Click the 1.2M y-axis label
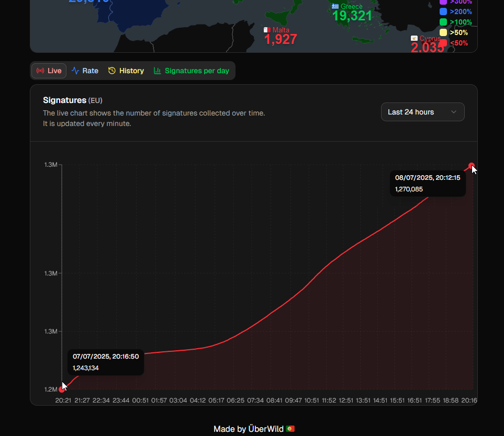 51,389
